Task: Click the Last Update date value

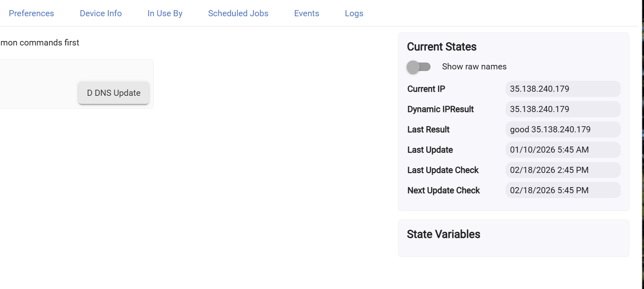Action: click(x=562, y=150)
